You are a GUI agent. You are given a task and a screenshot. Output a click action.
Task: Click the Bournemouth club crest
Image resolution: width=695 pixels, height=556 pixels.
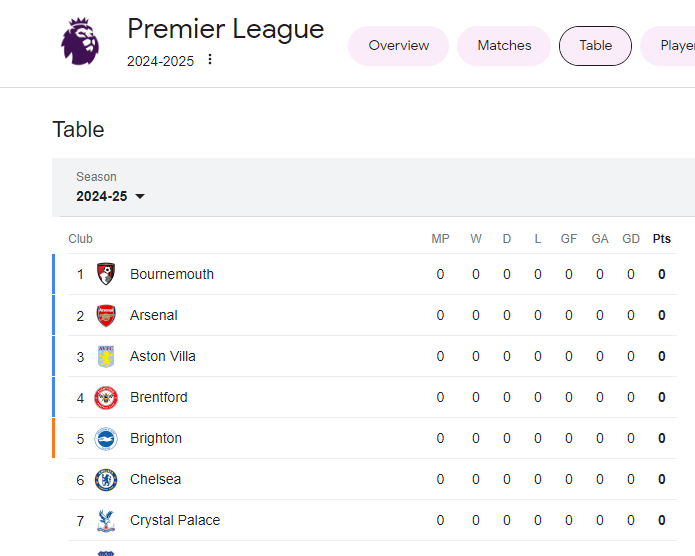click(106, 274)
